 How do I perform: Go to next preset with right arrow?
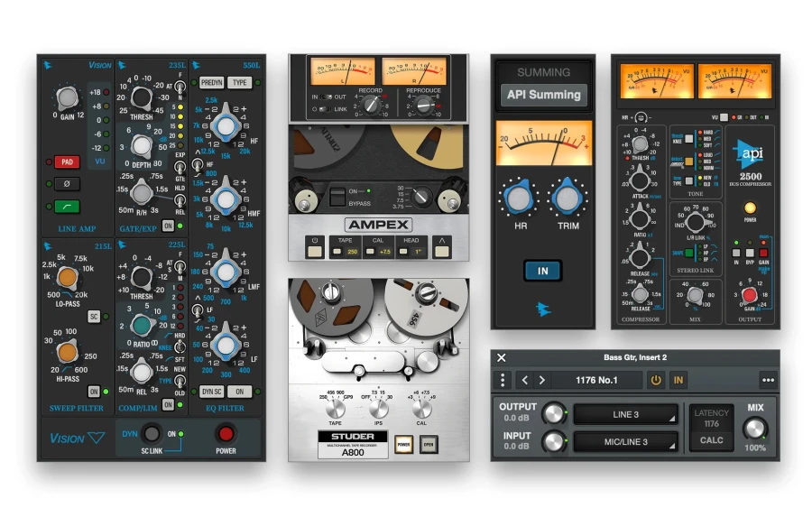542,380
